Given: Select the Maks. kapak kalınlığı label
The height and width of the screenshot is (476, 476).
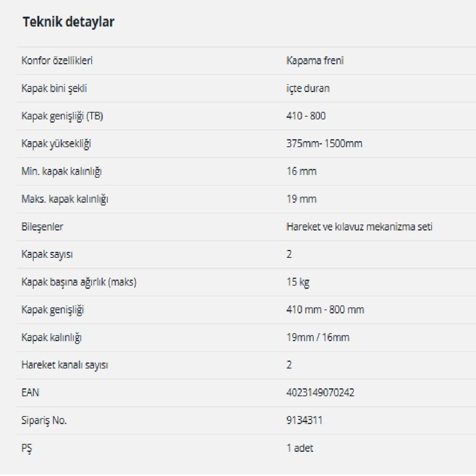Looking at the screenshot, I should (65, 199).
